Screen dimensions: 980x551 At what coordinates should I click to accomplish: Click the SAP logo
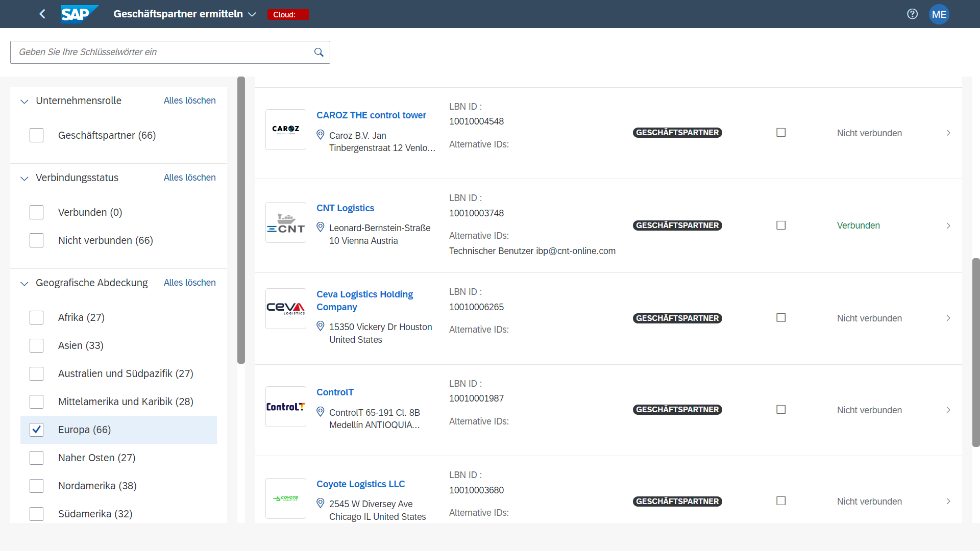(x=79, y=14)
